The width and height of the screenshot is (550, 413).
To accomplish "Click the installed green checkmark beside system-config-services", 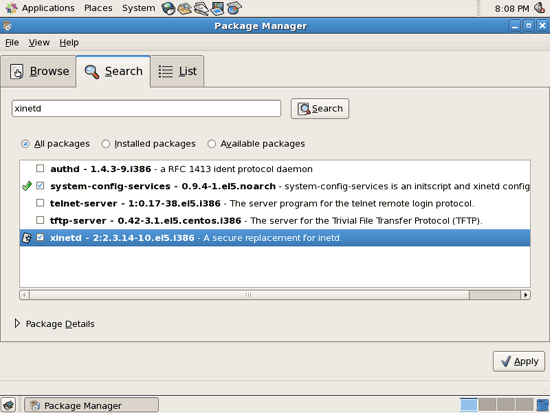I will [x=27, y=186].
